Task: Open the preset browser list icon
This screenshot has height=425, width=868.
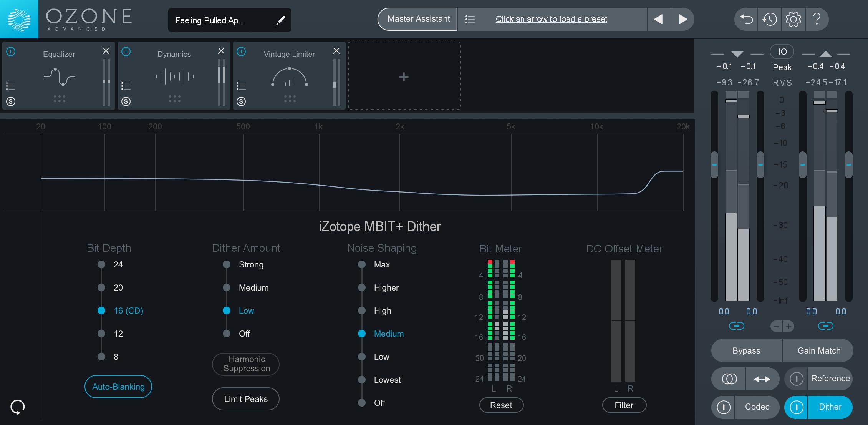Action: (x=470, y=19)
